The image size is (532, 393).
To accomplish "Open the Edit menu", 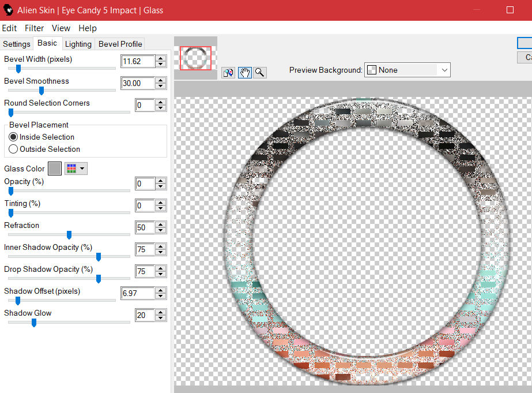I will click(x=9, y=28).
